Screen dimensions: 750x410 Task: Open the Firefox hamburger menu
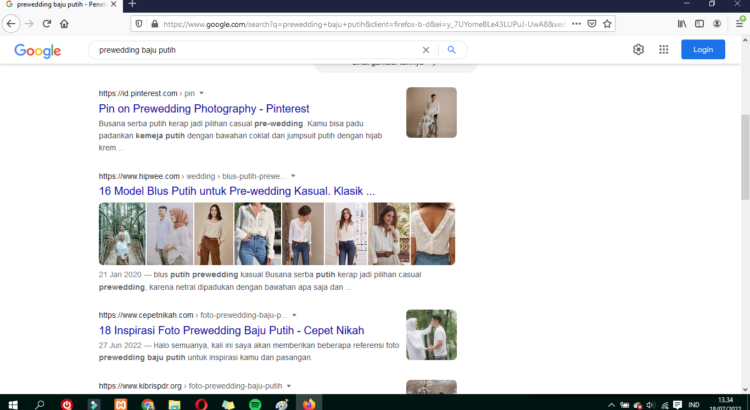pos(738,23)
